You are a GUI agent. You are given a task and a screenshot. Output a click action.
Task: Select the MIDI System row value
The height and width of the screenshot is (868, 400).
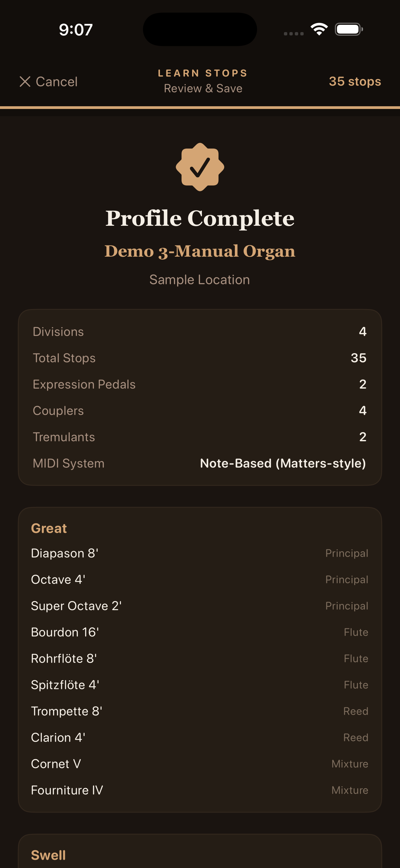(283, 463)
